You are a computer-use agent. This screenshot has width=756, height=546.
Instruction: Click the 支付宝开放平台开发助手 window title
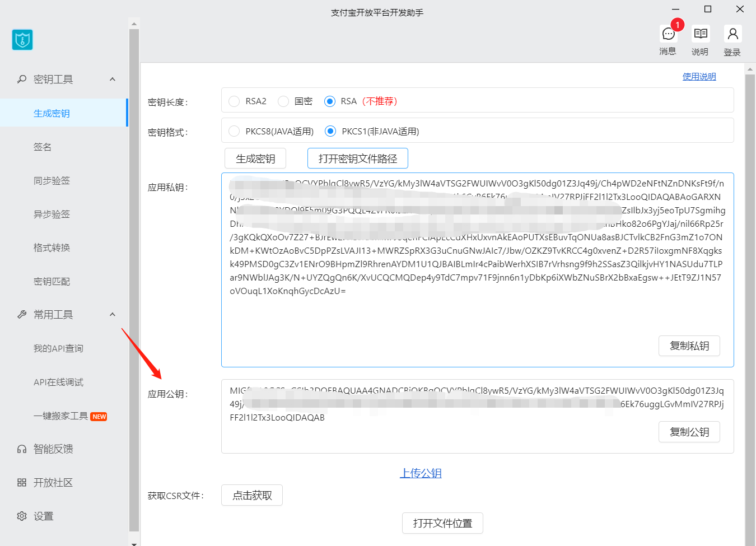(x=377, y=12)
